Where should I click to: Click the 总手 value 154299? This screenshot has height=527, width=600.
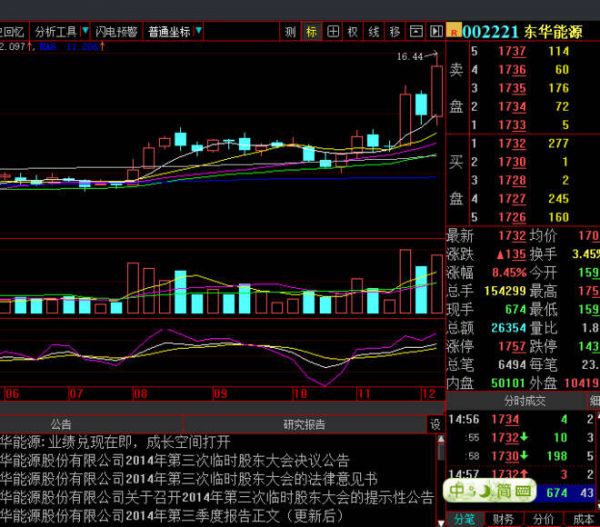[x=505, y=291]
